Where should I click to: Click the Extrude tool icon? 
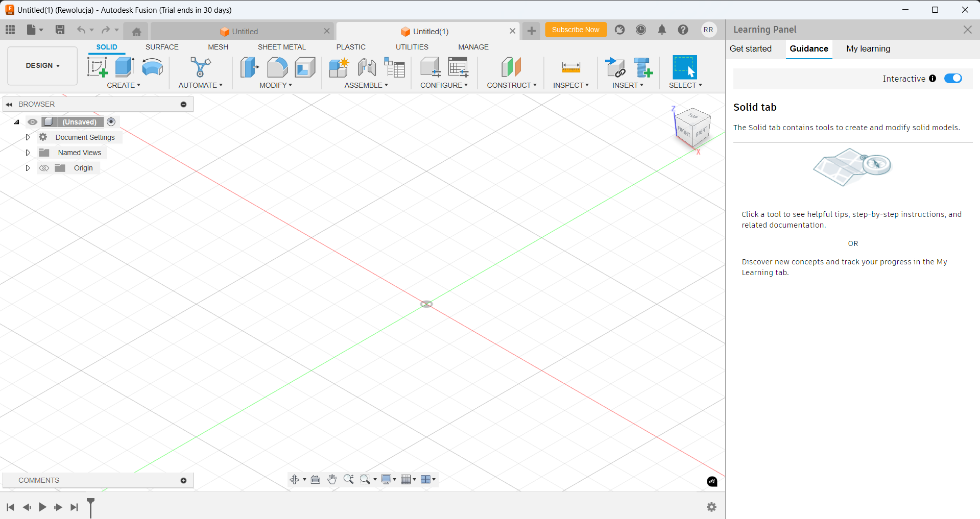(x=124, y=67)
